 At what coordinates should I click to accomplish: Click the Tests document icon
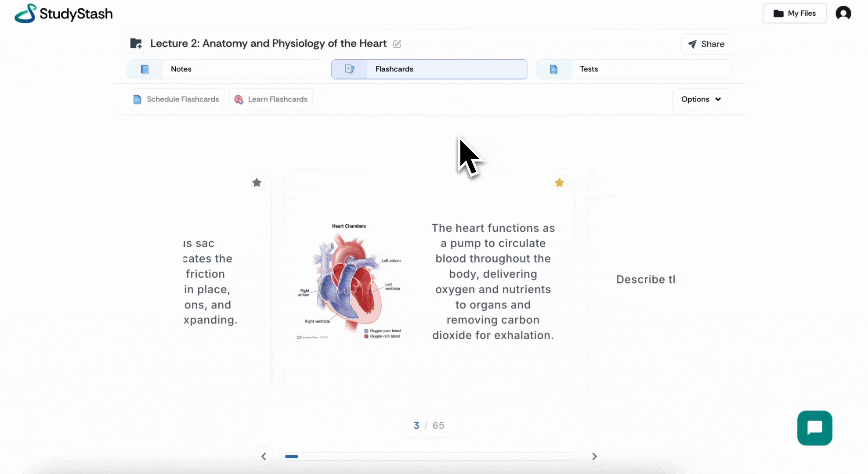(553, 69)
